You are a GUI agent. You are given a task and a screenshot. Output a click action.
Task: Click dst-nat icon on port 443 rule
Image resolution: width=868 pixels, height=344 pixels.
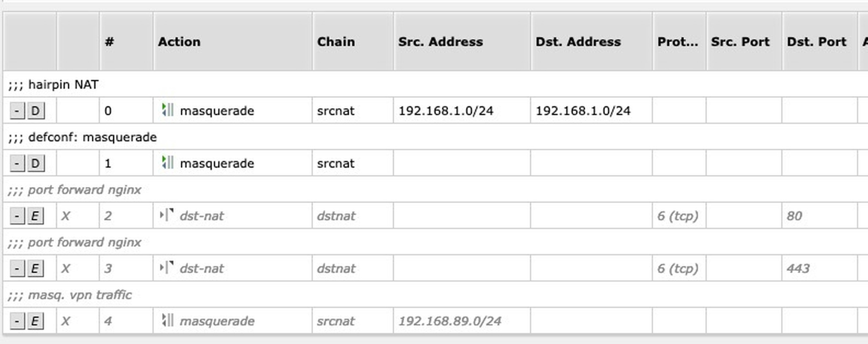tap(166, 268)
